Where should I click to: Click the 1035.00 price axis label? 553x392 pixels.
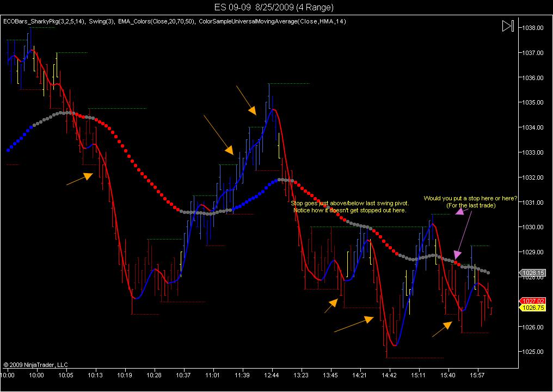pyautogui.click(x=532, y=103)
